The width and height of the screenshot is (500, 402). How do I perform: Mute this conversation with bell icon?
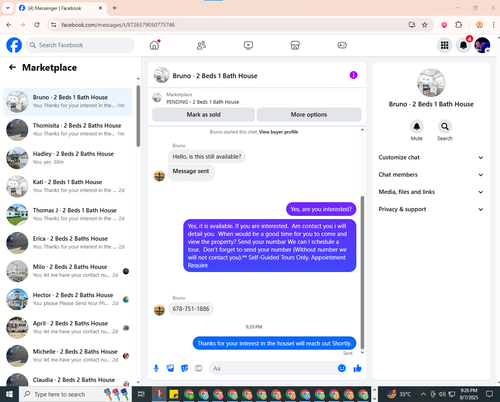point(417,126)
